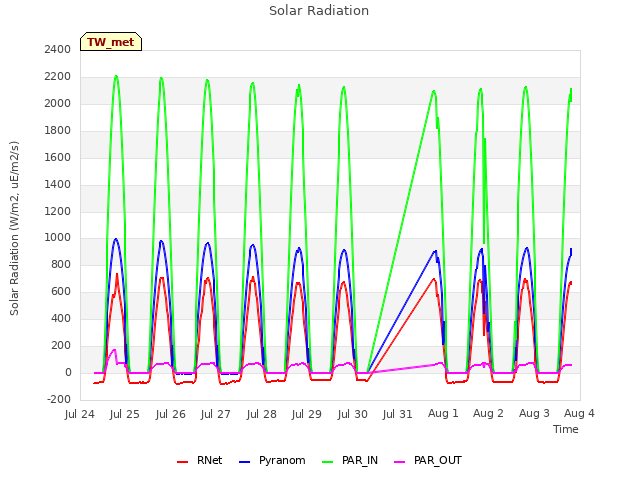Click the -200 y-axis tick label

point(59,399)
